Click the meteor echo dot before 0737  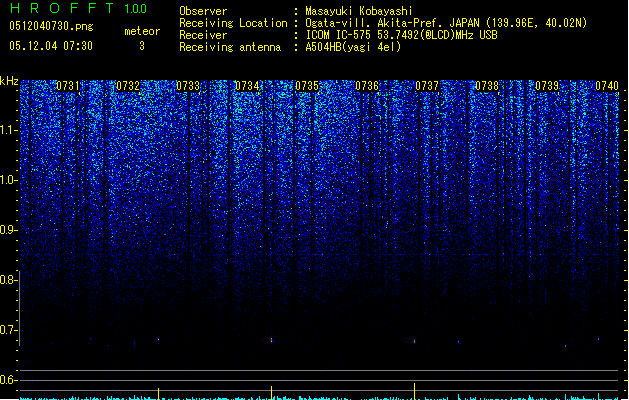coord(414,342)
